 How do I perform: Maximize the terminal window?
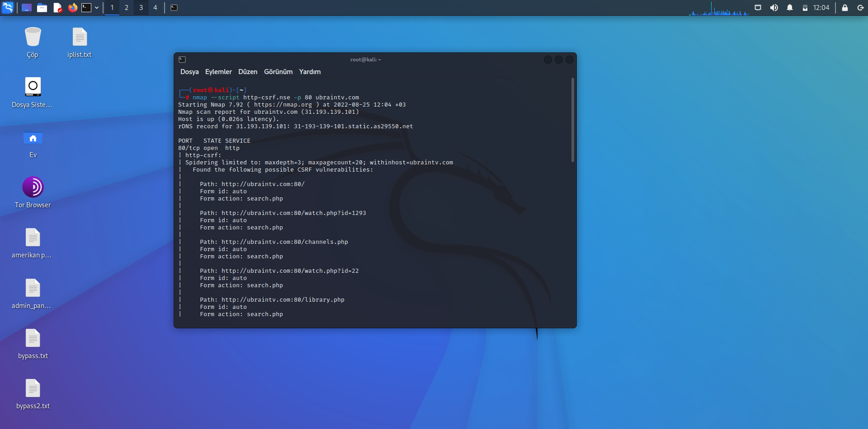(559, 60)
